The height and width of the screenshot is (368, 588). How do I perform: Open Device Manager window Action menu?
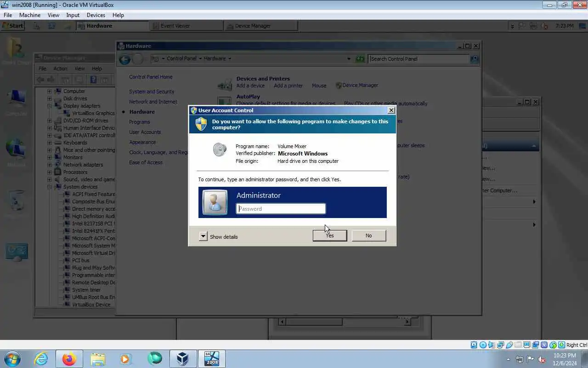[60, 69]
